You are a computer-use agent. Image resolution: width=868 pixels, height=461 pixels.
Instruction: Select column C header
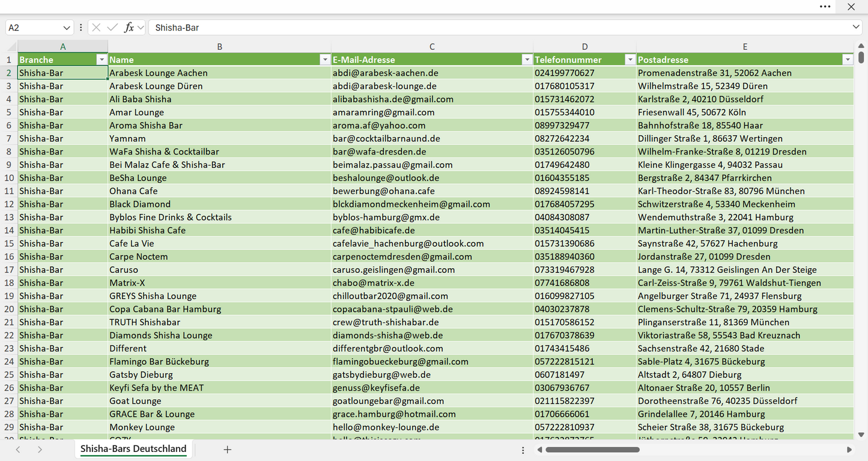(432, 46)
